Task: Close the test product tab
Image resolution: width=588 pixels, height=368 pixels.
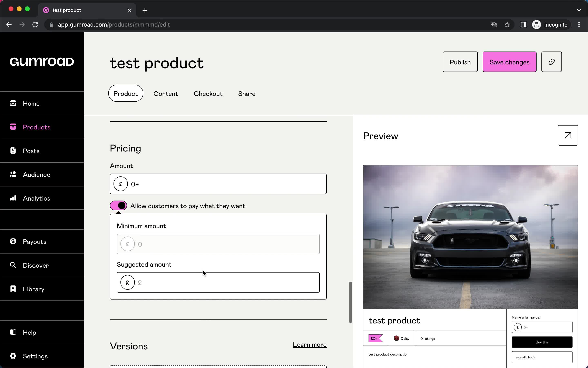Action: [x=129, y=10]
